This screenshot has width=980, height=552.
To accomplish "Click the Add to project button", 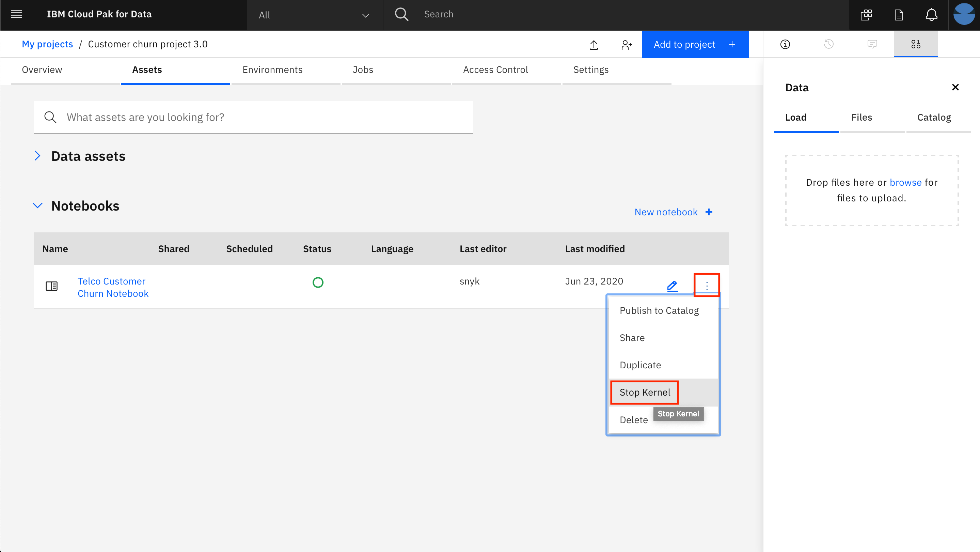I will (695, 45).
